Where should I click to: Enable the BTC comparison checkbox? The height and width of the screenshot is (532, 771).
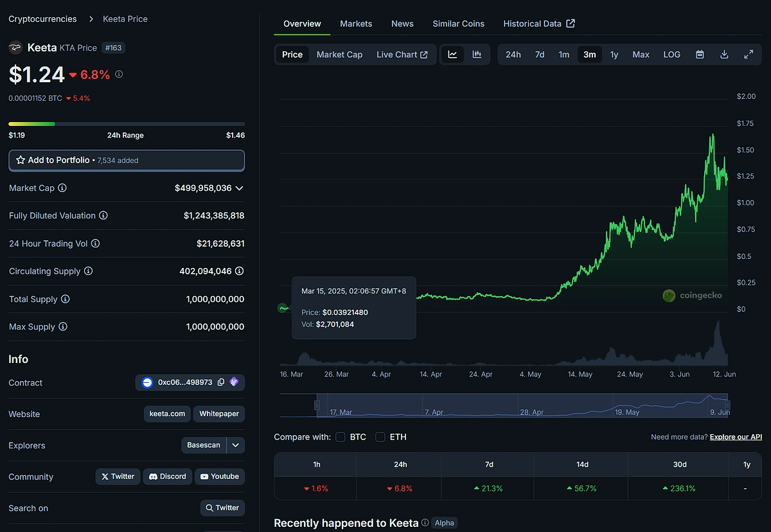pyautogui.click(x=340, y=437)
